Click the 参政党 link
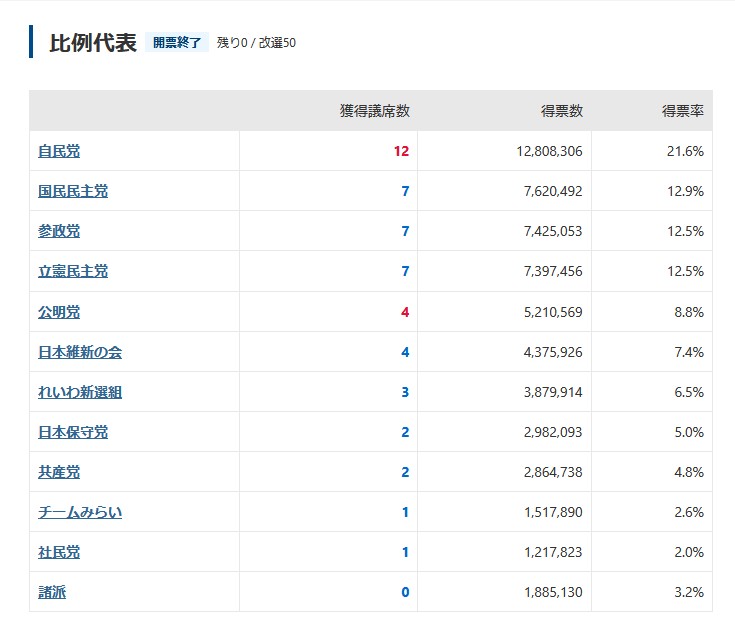This screenshot has width=735, height=625. pyautogui.click(x=59, y=231)
